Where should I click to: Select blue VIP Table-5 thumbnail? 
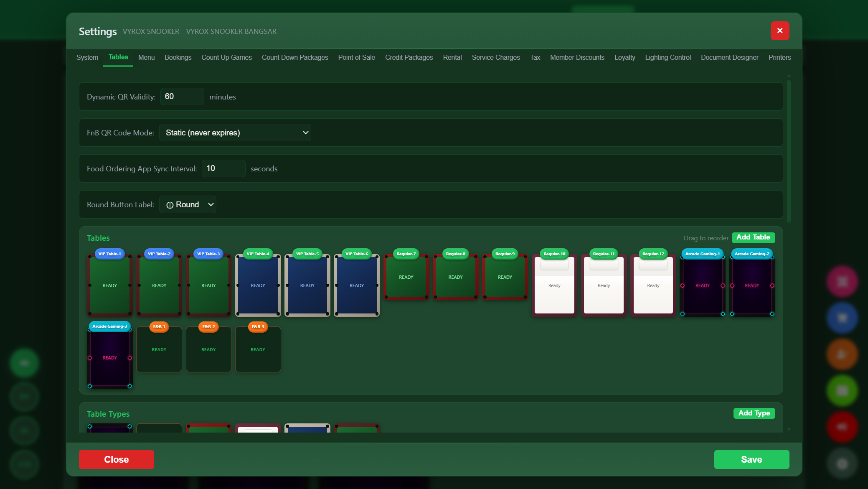[x=307, y=283]
